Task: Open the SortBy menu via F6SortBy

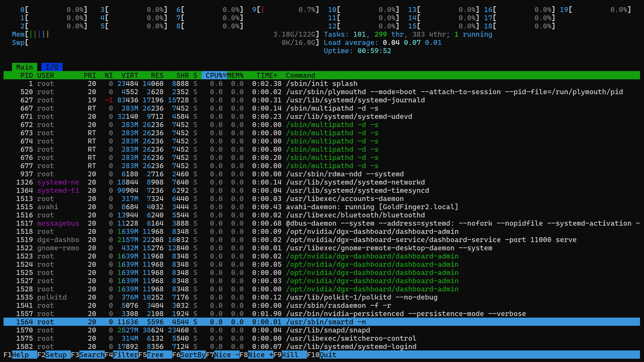Action: [189, 355]
